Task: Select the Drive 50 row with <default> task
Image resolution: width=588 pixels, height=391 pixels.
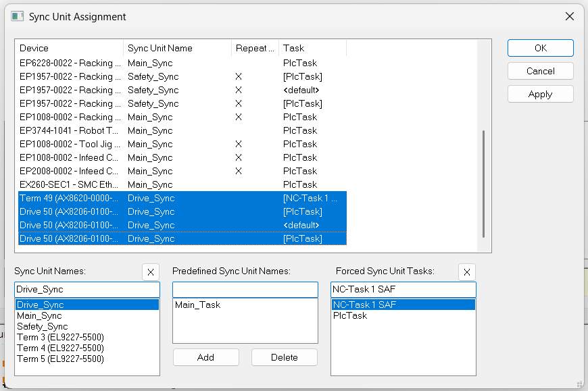Action: [182, 225]
